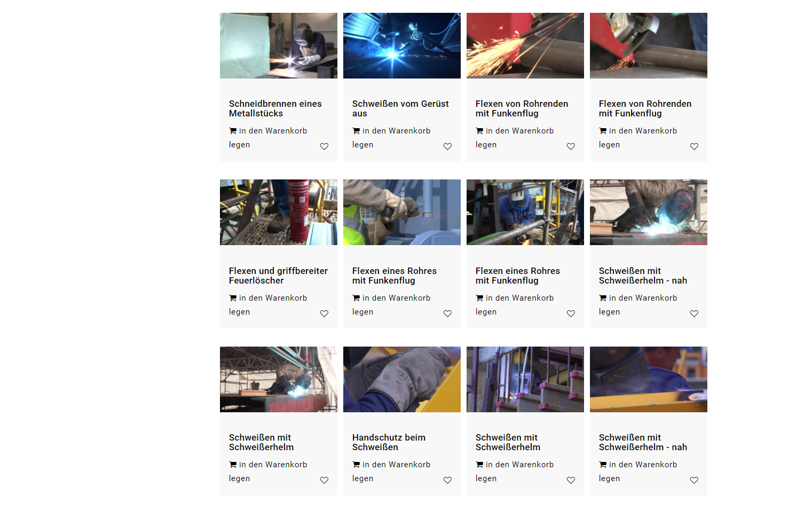
Task: Open 'Schweißen vom Gerüst aus' title
Action: click(x=400, y=108)
